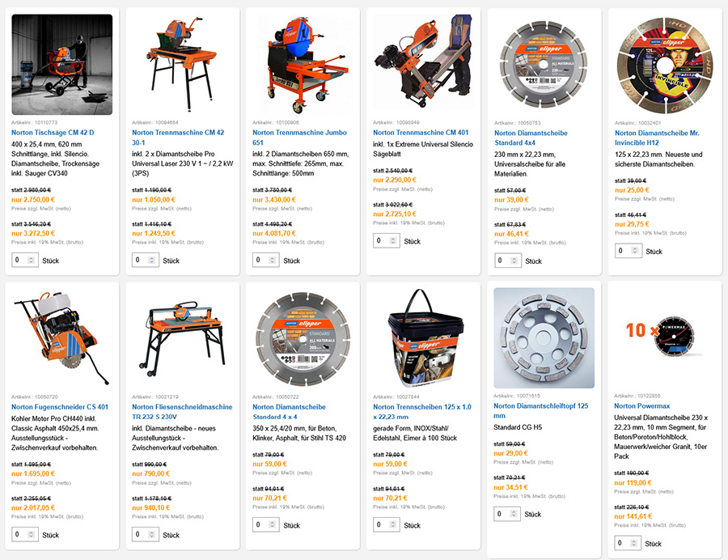View the Norton Diamantschleiftopf 125 mm cup wheel picture
This screenshot has width=728, height=560.
[544, 337]
